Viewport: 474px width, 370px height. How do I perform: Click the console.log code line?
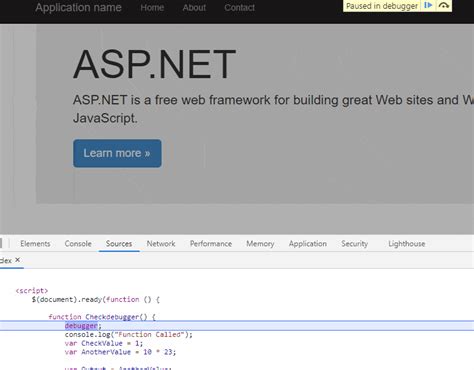click(129, 334)
